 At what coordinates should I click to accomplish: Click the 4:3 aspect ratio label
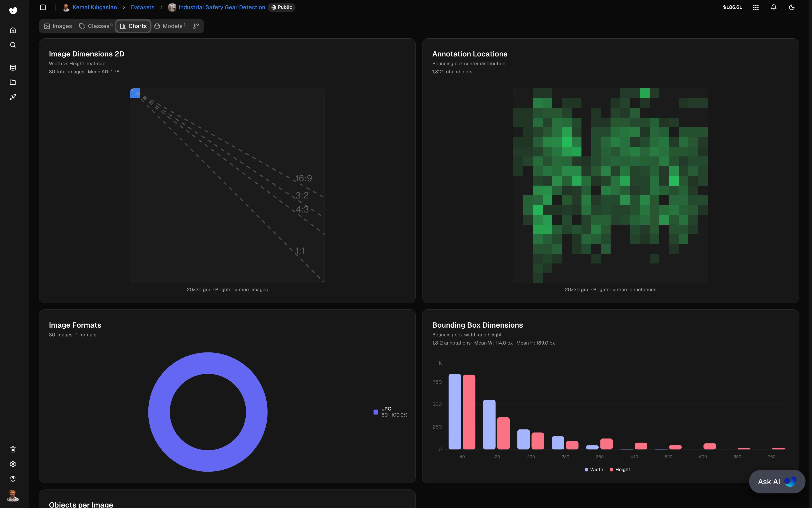click(x=302, y=209)
